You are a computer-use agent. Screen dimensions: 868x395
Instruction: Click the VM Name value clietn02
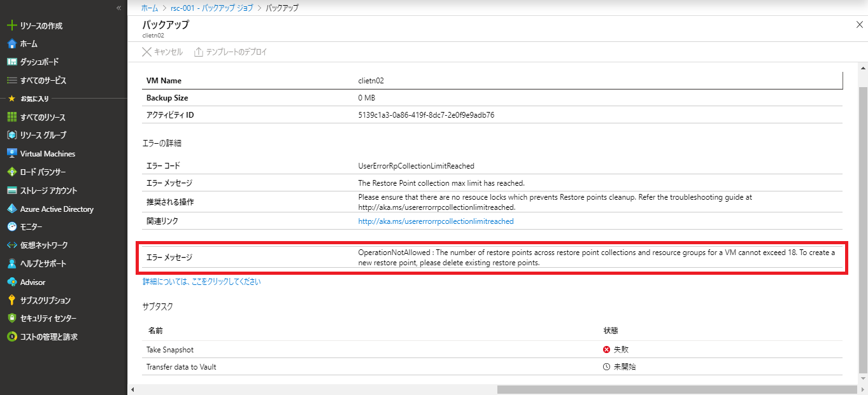pos(371,81)
